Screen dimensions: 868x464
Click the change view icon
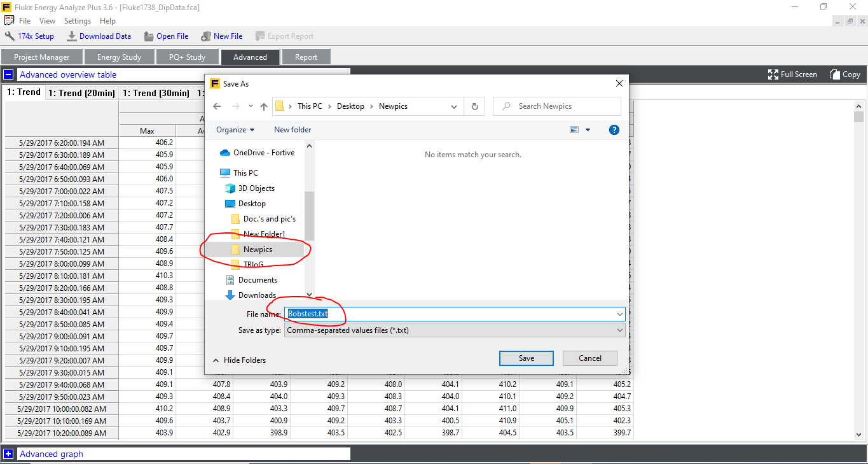(x=574, y=130)
